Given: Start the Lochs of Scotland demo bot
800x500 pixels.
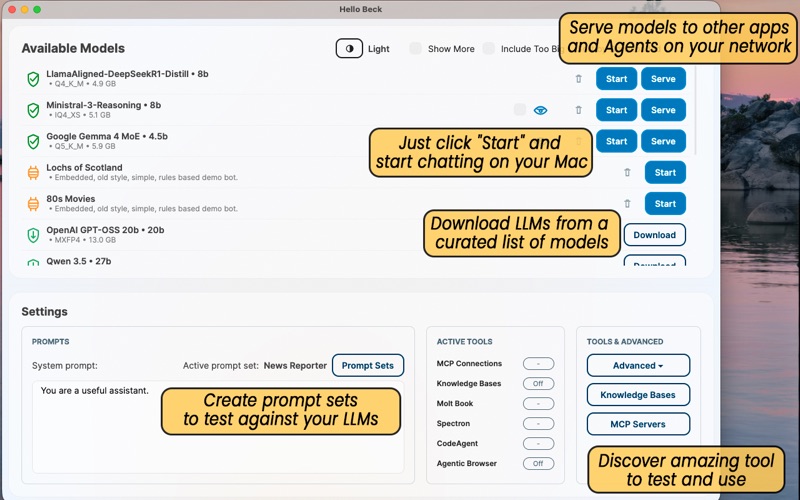Looking at the screenshot, I should (x=665, y=172).
